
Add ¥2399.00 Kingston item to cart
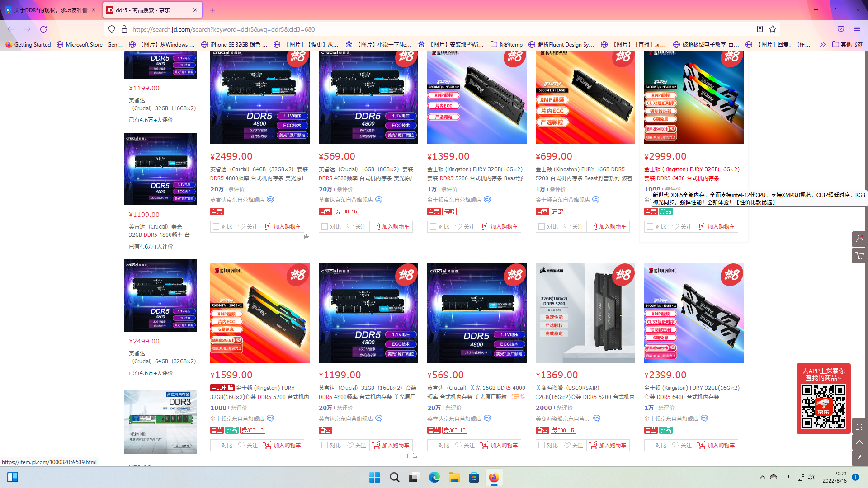717,446
